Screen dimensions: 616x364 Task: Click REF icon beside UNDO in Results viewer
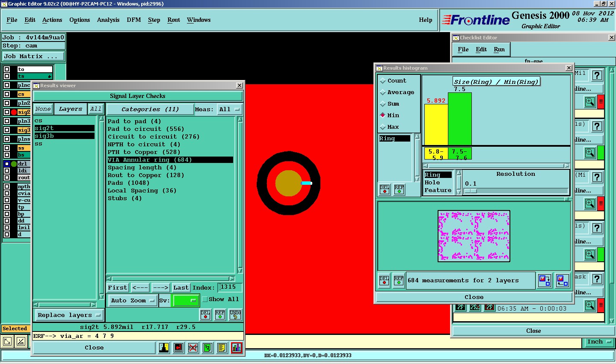tap(220, 315)
